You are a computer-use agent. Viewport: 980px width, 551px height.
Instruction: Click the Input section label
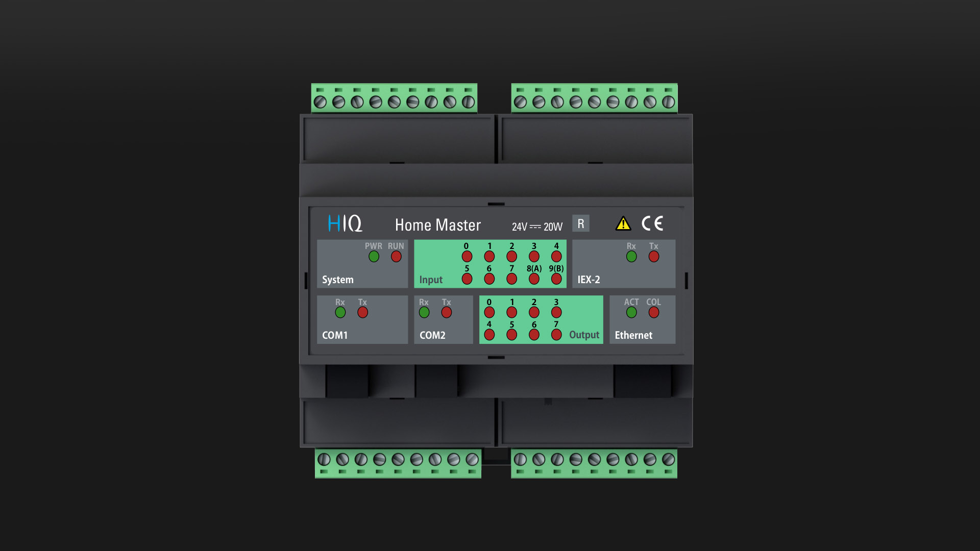pyautogui.click(x=431, y=280)
